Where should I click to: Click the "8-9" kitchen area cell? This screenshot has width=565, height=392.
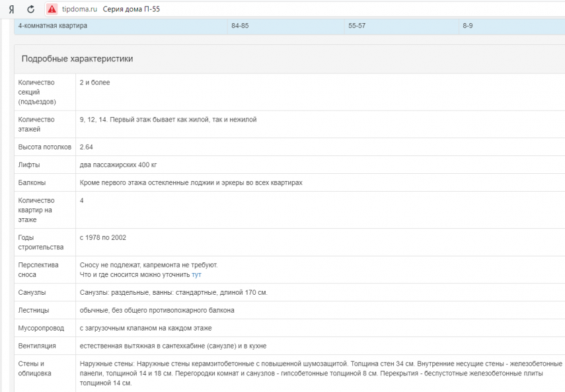pyautogui.click(x=467, y=25)
